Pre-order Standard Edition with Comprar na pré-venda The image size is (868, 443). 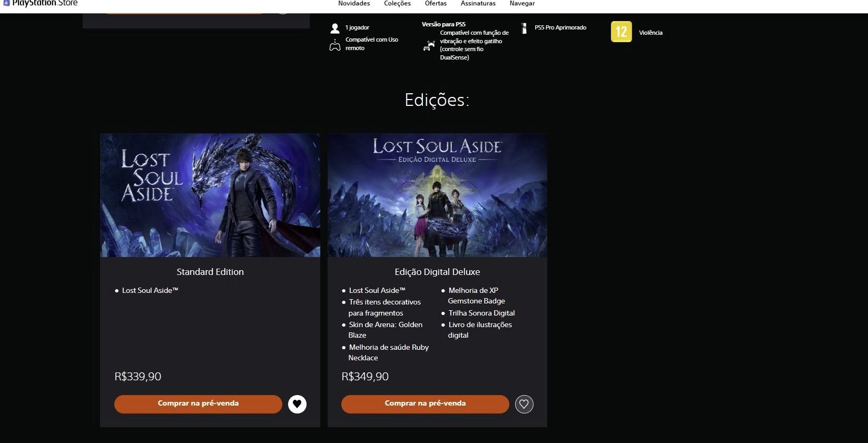(198, 404)
